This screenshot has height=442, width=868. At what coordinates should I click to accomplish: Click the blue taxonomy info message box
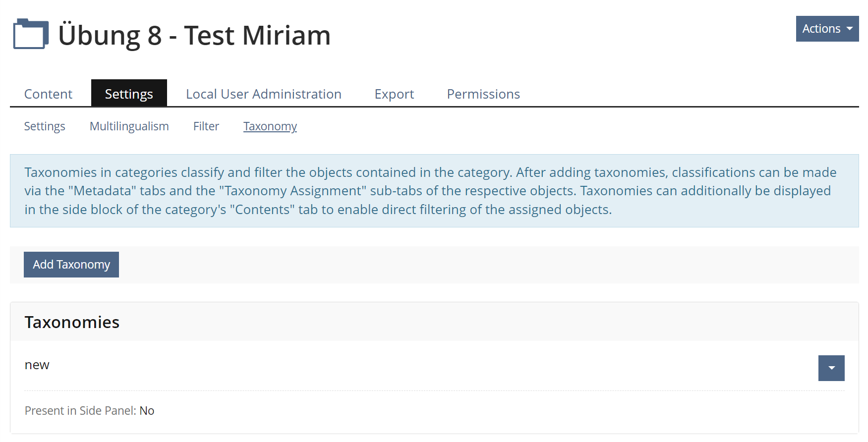pyautogui.click(x=434, y=191)
